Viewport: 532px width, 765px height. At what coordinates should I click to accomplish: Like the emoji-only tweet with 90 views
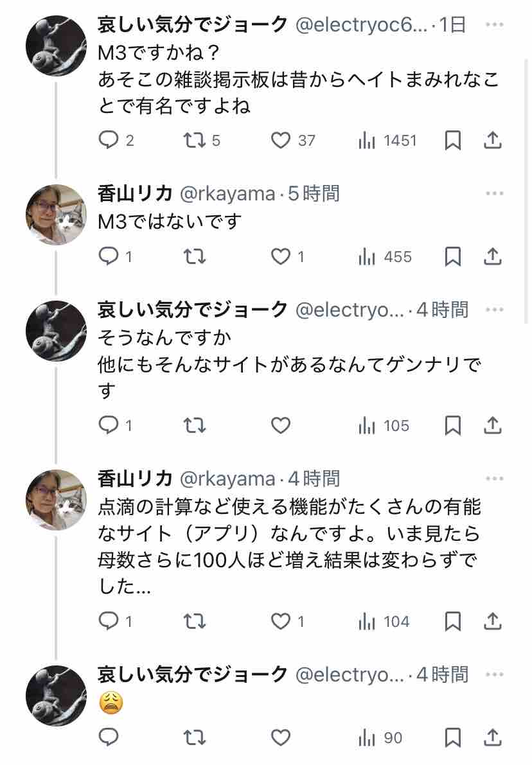pyautogui.click(x=280, y=738)
